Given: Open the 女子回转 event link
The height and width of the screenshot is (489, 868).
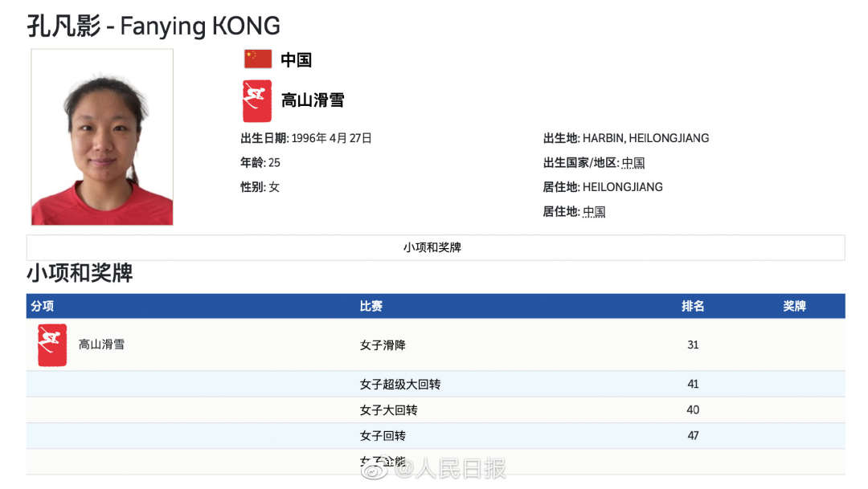Looking at the screenshot, I should coord(383,436).
